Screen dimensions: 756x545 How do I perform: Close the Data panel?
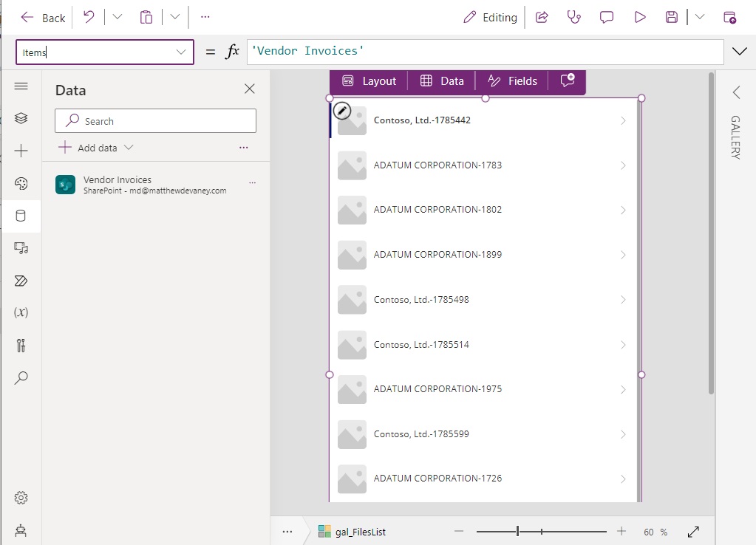[x=250, y=89]
